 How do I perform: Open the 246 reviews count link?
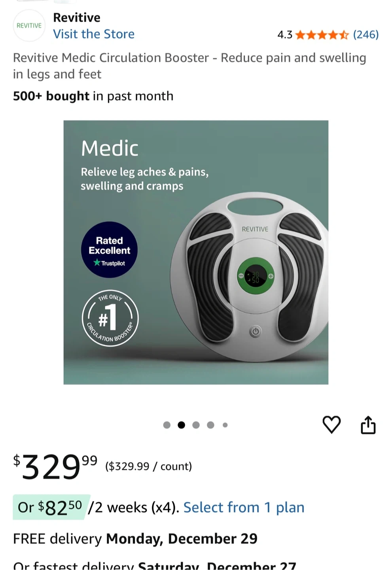[x=366, y=35]
